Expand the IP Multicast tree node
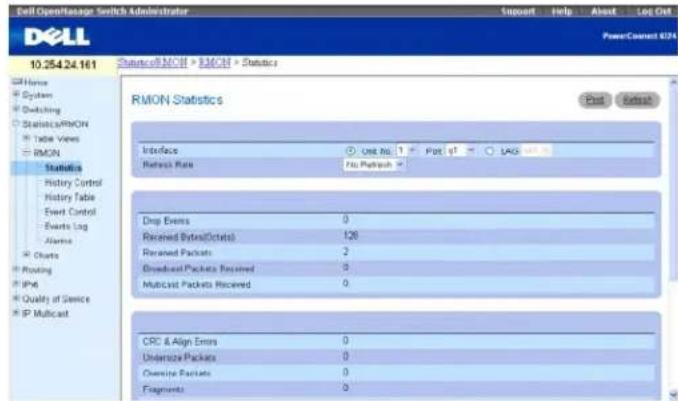Image resolution: width=678 pixels, height=401 pixels. tap(16, 313)
